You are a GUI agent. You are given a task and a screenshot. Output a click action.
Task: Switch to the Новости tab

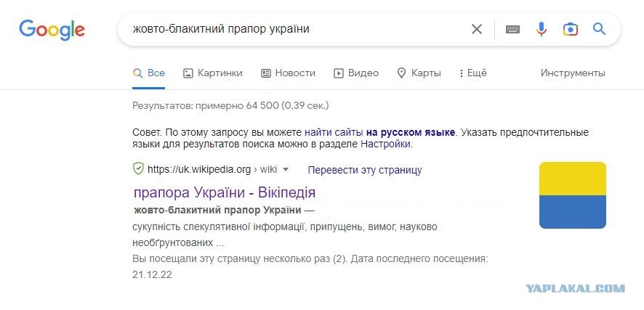[289, 73]
